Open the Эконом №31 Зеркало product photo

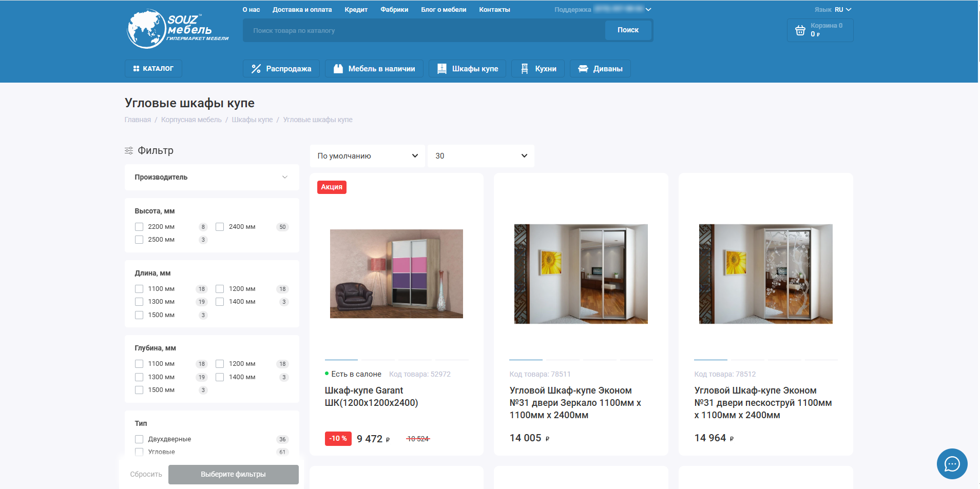coord(581,274)
